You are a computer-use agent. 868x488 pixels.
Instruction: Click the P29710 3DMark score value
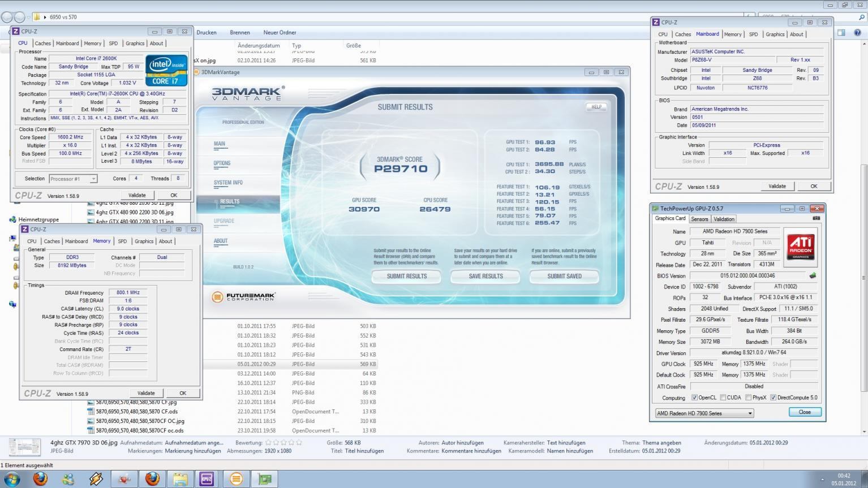(401, 169)
